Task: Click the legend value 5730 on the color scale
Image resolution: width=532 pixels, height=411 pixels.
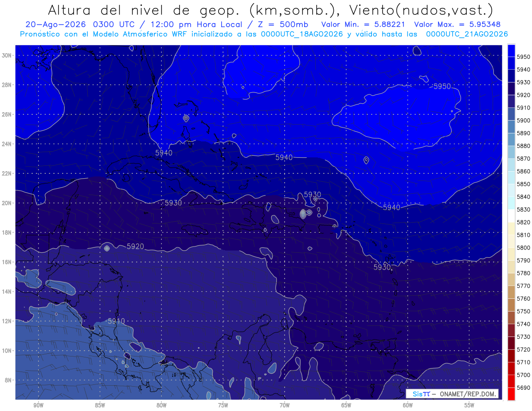Action: (x=523, y=337)
